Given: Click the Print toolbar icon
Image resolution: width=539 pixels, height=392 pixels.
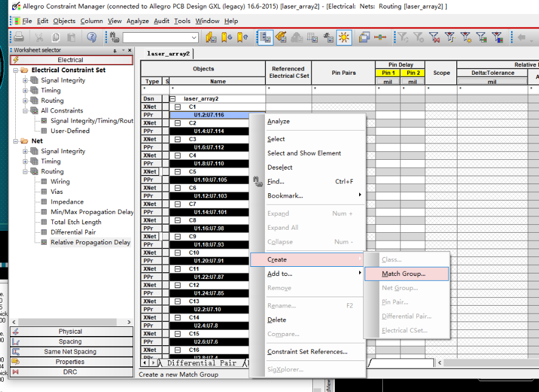Looking at the screenshot, I should pos(19,37).
